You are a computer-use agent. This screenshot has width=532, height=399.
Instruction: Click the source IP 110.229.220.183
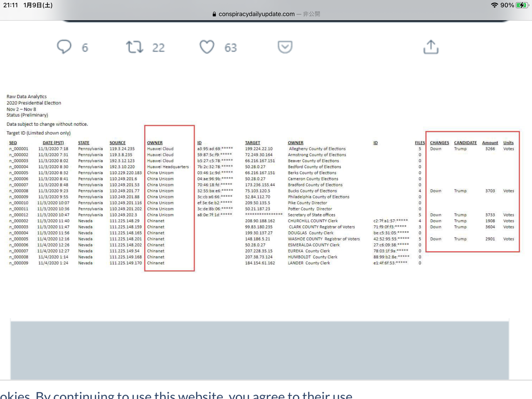coord(126,173)
